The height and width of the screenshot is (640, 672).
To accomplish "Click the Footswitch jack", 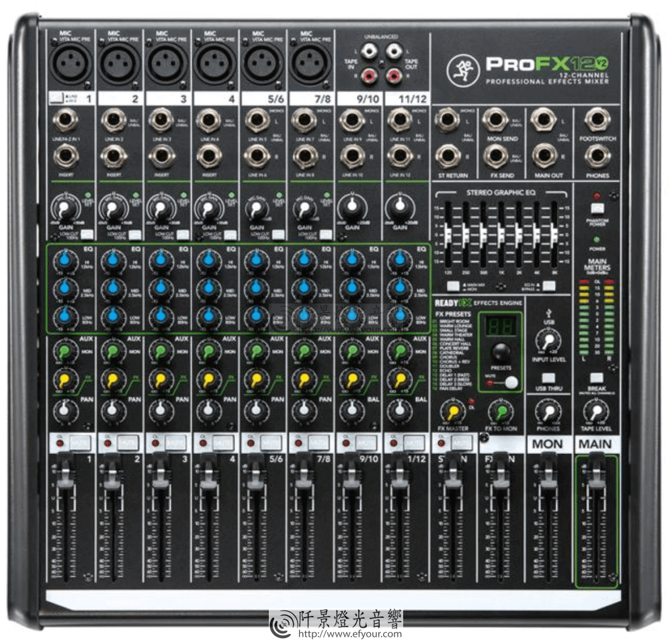I will point(597,120).
